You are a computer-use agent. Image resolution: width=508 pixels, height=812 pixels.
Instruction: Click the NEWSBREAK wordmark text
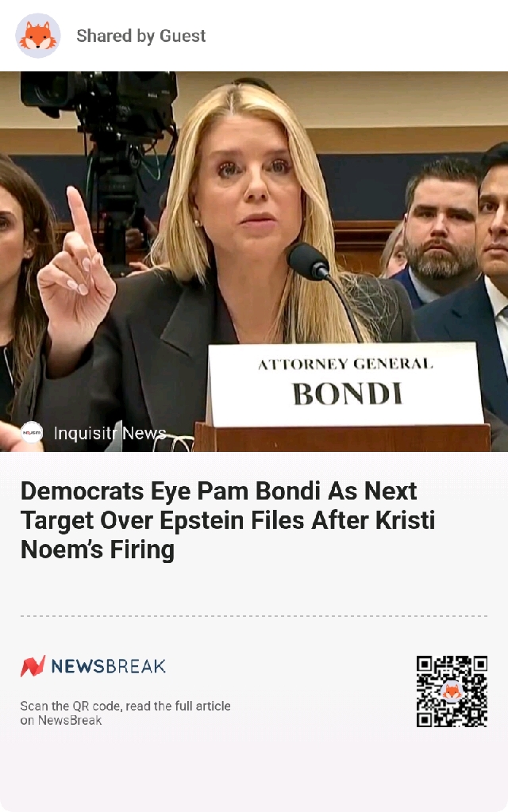click(x=108, y=666)
